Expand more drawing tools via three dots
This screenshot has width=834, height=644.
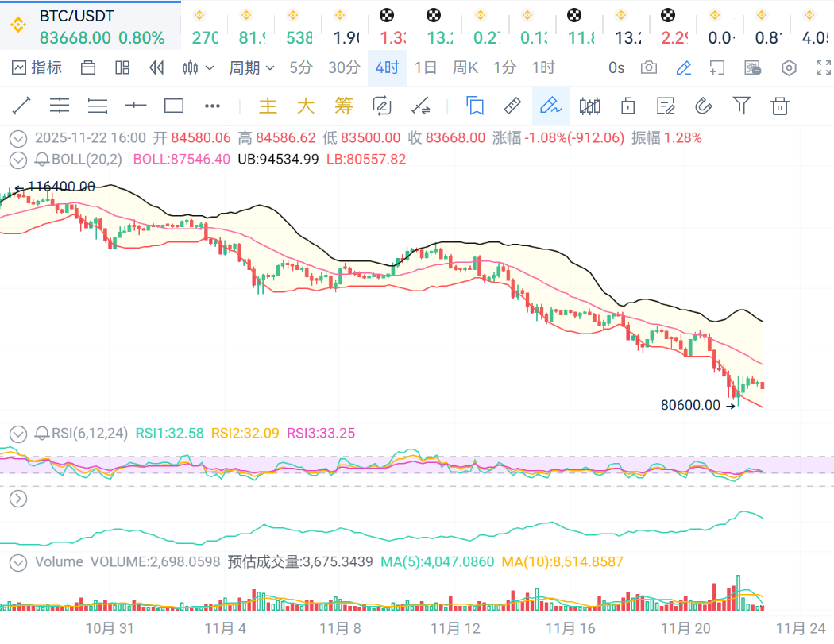tap(212, 106)
